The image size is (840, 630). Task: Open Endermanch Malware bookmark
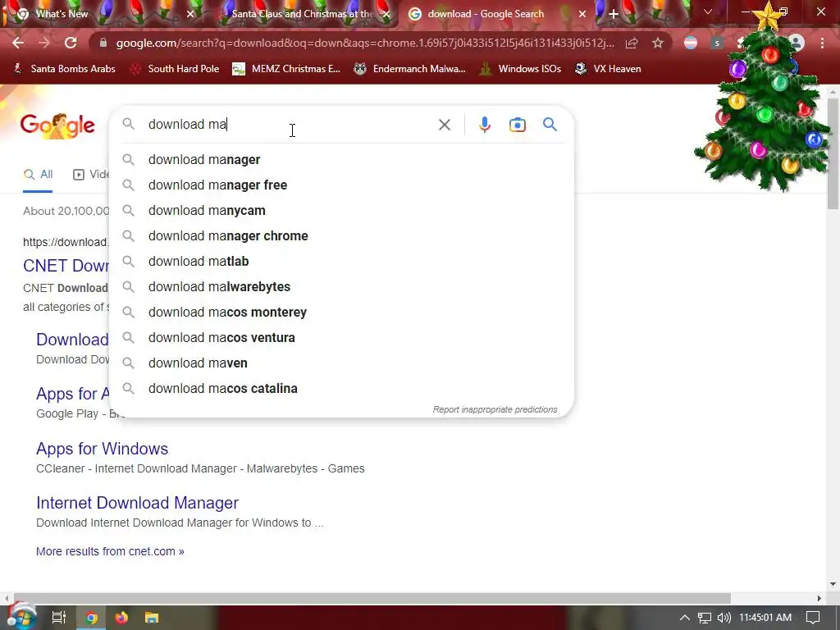[x=410, y=69]
